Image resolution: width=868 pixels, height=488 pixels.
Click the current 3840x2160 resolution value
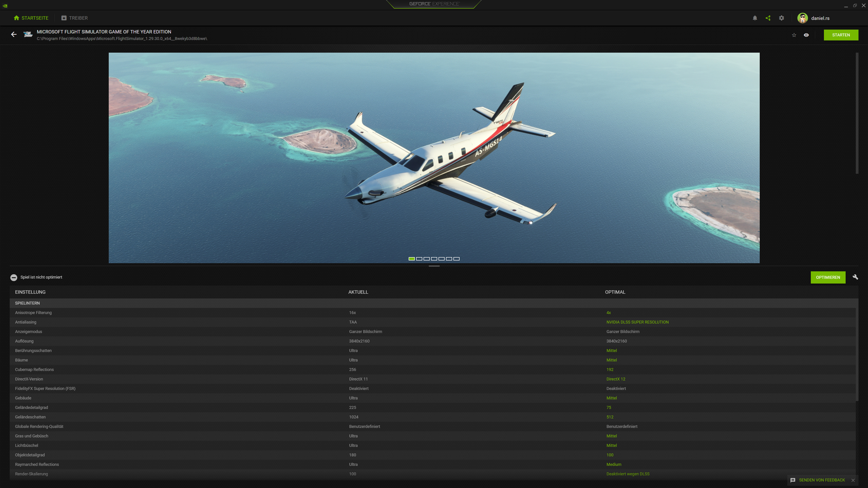[x=359, y=341]
